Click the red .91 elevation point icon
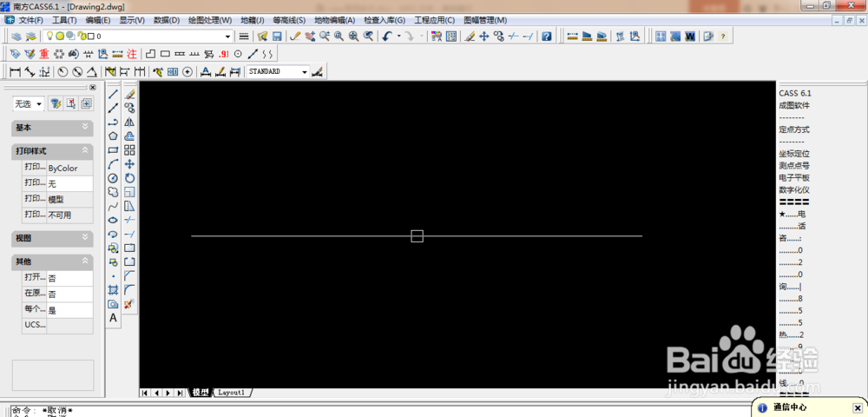The height and width of the screenshot is (417, 868). tap(224, 54)
